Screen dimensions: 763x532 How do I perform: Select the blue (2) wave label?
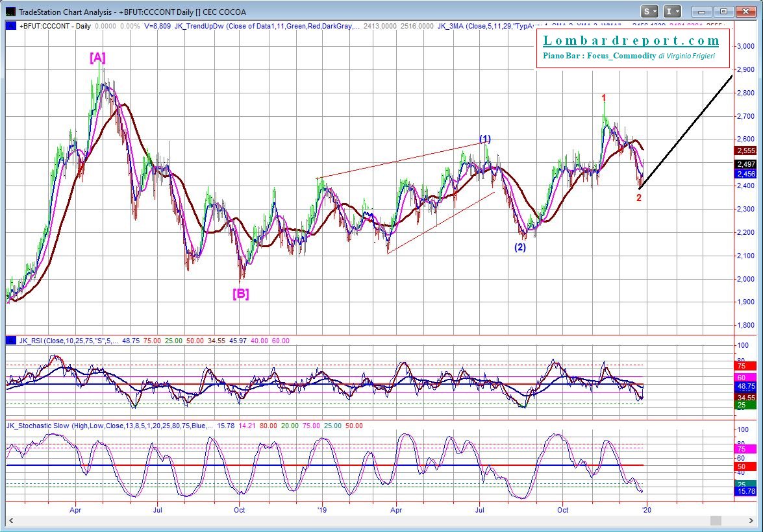[x=520, y=247]
